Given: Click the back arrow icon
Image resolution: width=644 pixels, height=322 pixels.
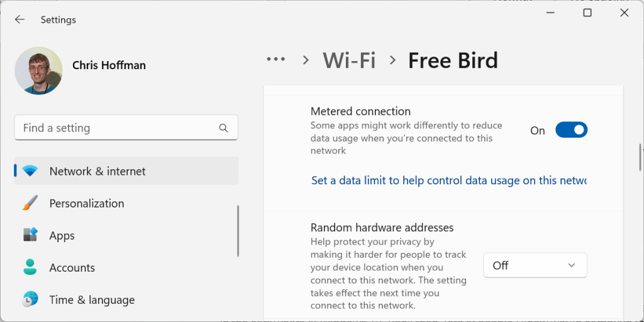Looking at the screenshot, I should [19, 19].
